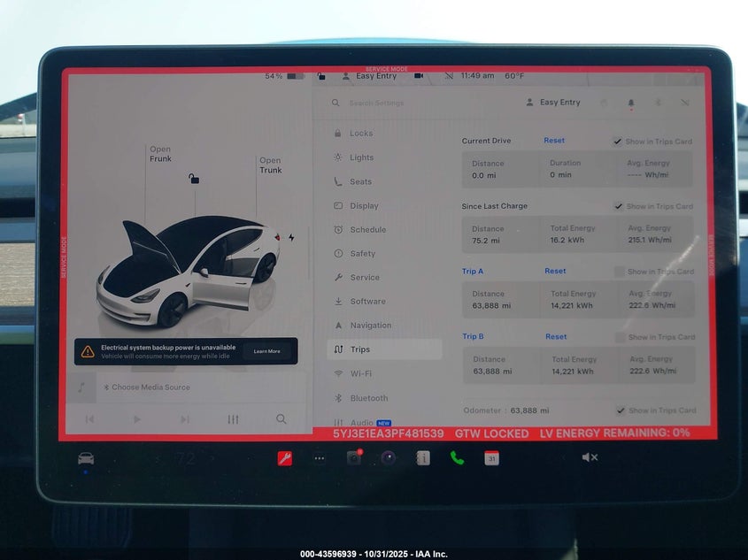Open the phone app in bottom bar
This screenshot has height=560, width=748.
457,457
